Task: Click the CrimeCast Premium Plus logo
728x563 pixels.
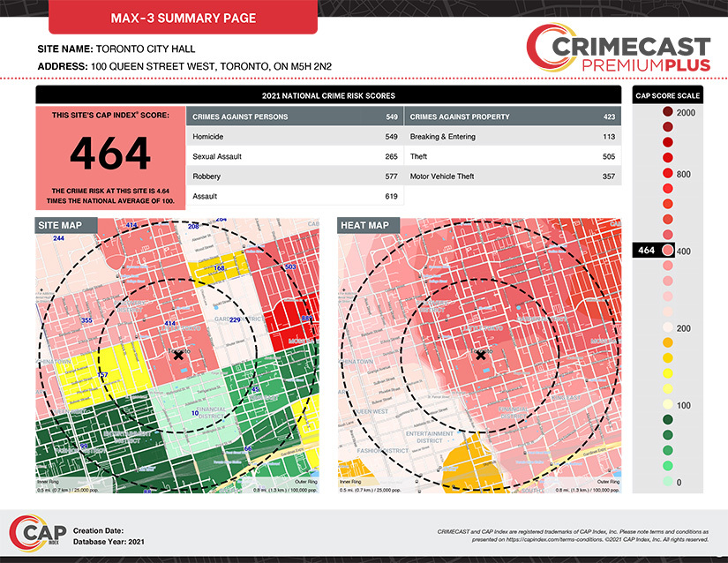Action: pyautogui.click(x=617, y=49)
